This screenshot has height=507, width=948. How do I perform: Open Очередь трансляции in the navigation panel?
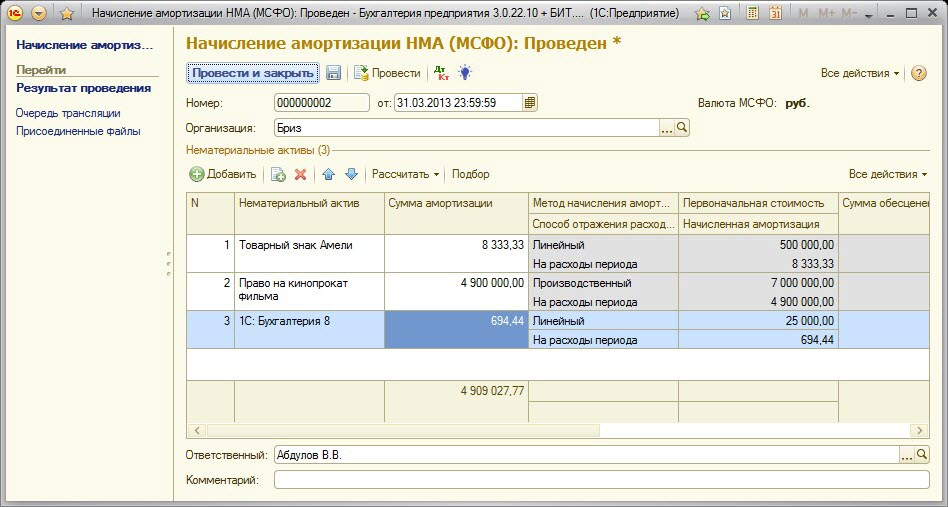tap(68, 113)
